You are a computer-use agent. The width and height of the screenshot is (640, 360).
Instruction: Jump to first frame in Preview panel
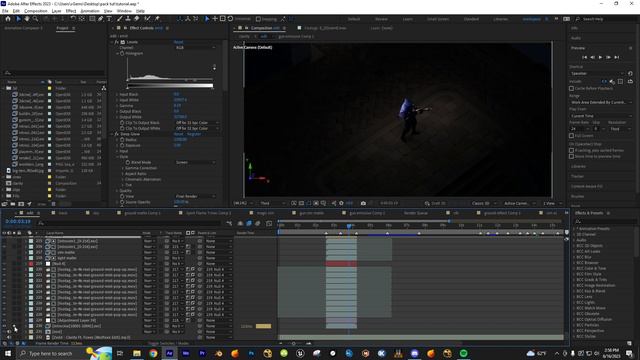tap(584, 58)
